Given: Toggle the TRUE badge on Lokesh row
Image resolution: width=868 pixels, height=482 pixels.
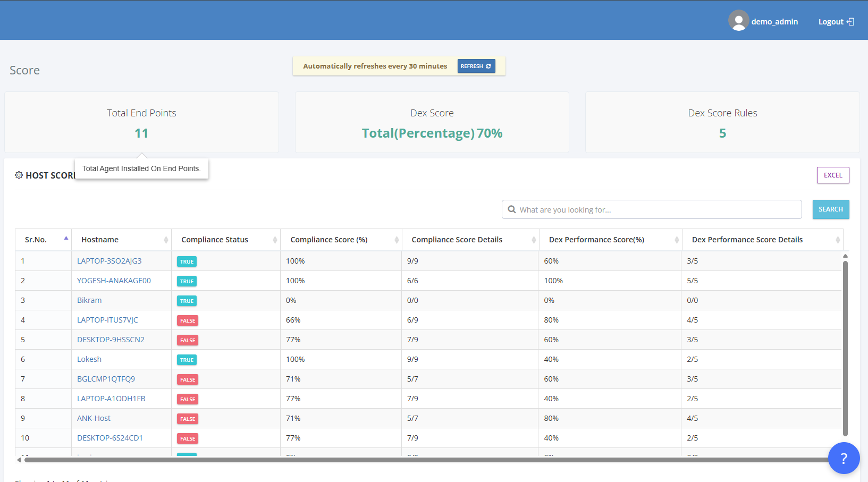Looking at the screenshot, I should coord(187,359).
